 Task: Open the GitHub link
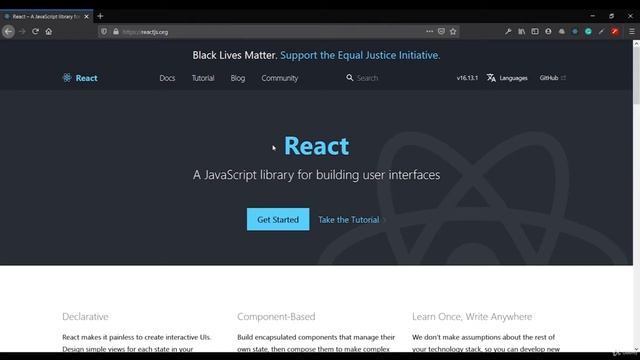[552, 78]
